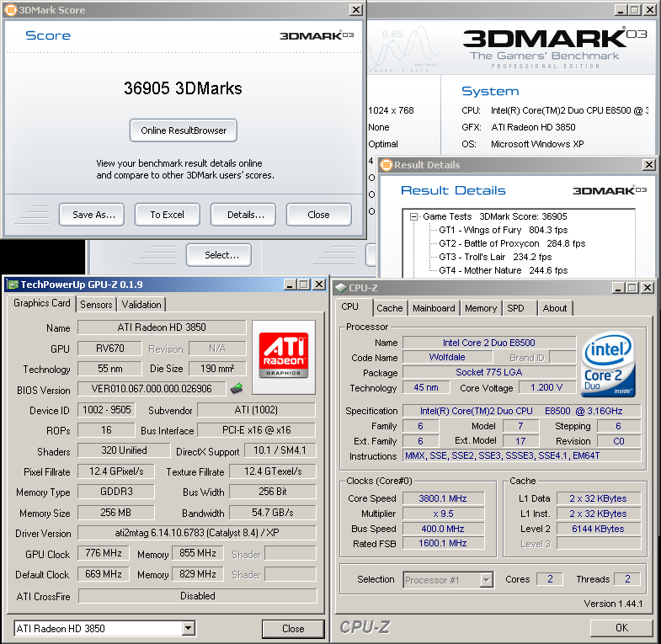Click the Memory Type GDDR3 field

pos(116,492)
